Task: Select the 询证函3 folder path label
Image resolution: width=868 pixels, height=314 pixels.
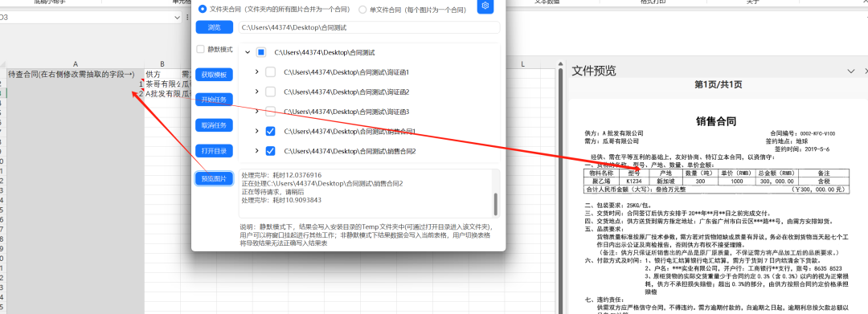Action: (346, 112)
